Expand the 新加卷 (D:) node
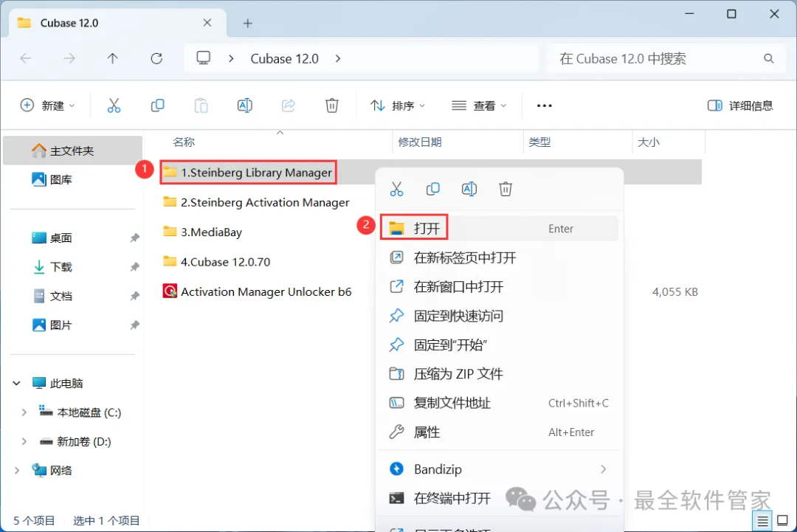797x532 pixels. (x=24, y=441)
